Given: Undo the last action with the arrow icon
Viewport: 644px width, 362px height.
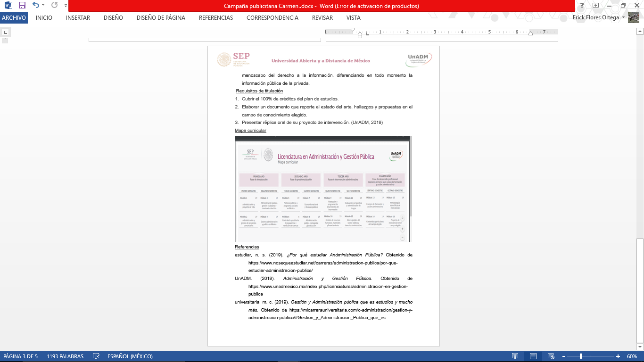Looking at the screenshot, I should (35, 6).
